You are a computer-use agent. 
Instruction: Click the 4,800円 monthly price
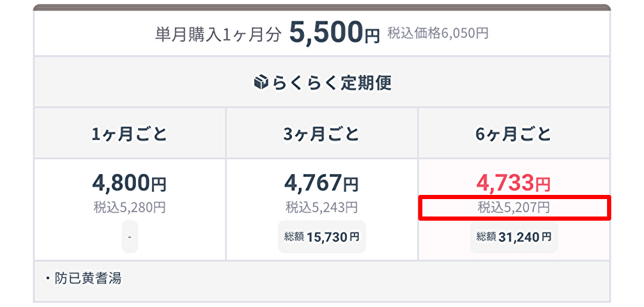coord(130,183)
